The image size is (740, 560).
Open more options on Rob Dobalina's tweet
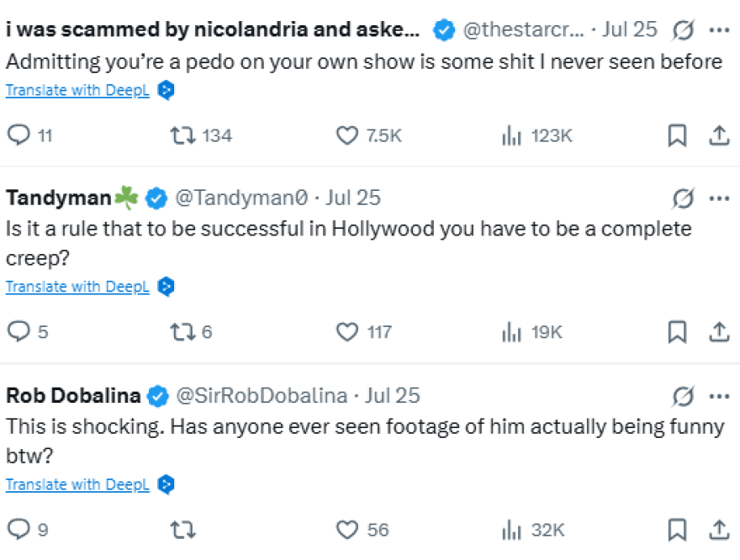click(x=719, y=396)
